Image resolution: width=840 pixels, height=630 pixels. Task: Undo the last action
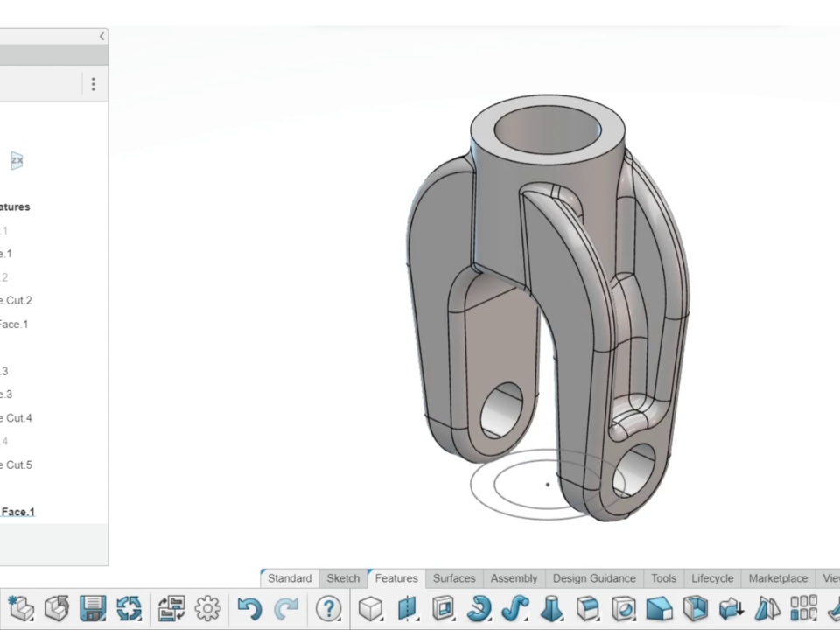(249, 609)
